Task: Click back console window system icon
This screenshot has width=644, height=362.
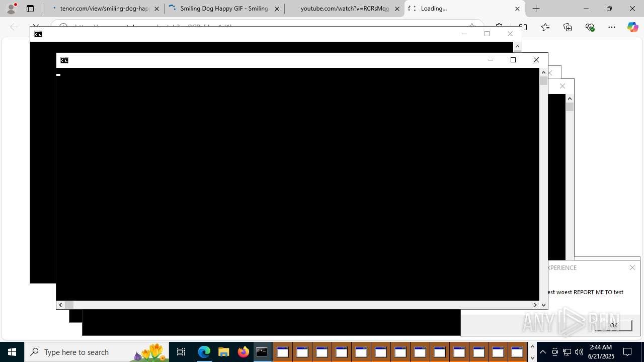Action: click(x=38, y=34)
